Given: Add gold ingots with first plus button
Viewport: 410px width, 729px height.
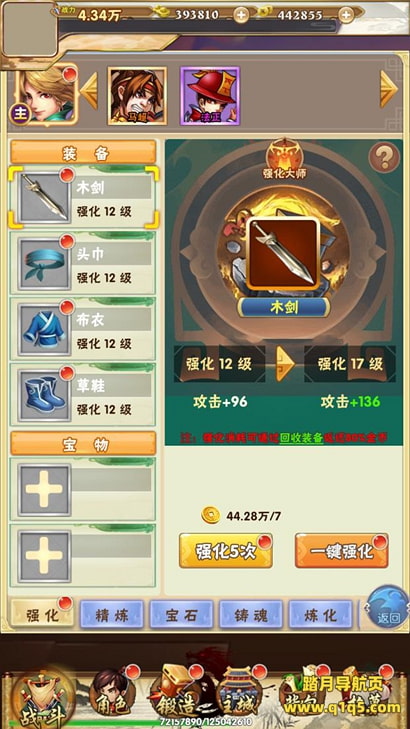Looking at the screenshot, I should 241,15.
